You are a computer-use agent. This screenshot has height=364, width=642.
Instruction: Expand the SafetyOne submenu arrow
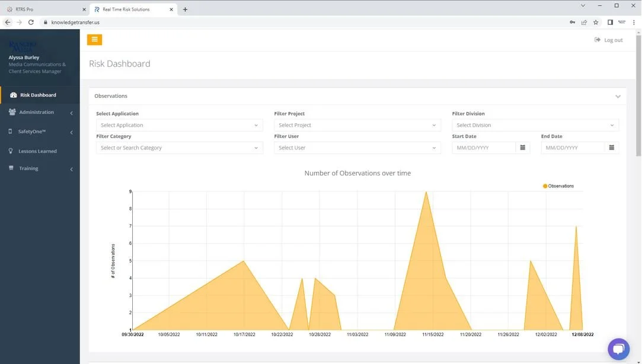coord(72,132)
